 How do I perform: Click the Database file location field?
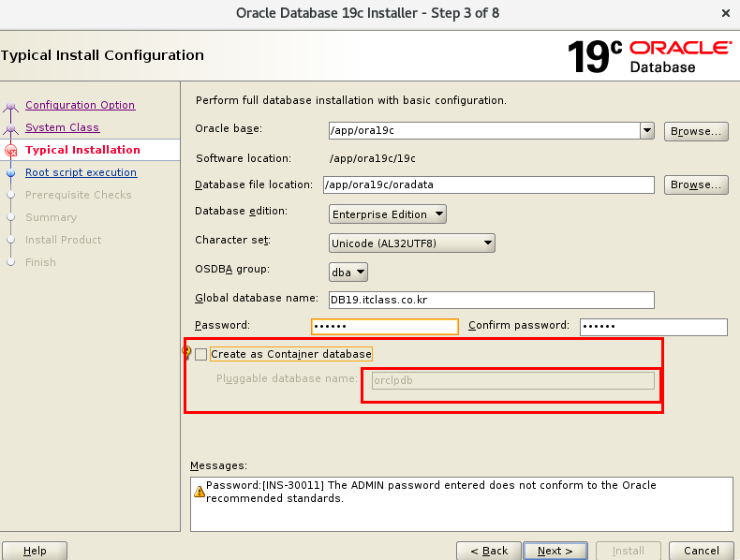click(x=489, y=184)
